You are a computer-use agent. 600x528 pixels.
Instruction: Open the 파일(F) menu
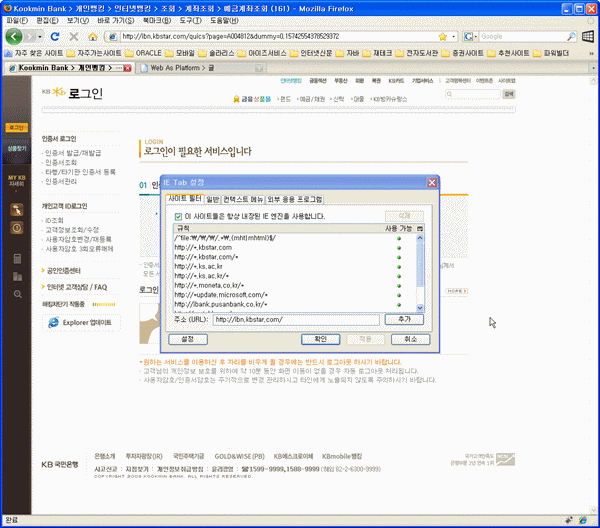point(17,20)
